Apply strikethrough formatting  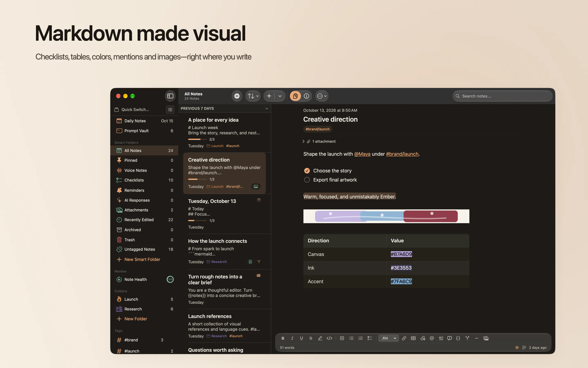[311, 338]
